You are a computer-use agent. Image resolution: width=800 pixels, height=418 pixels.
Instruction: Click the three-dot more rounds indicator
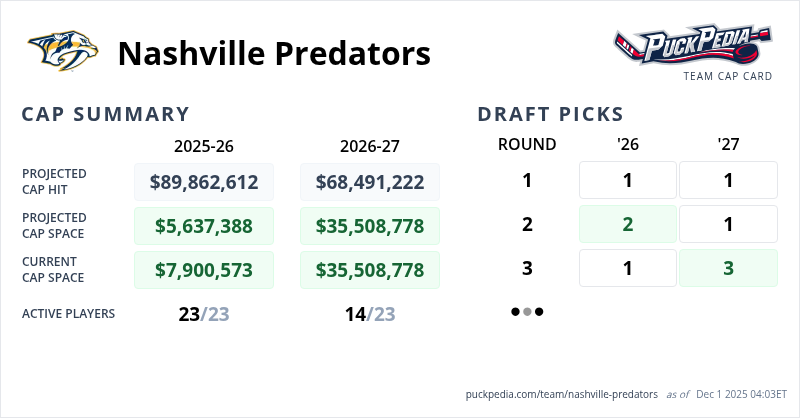527,312
